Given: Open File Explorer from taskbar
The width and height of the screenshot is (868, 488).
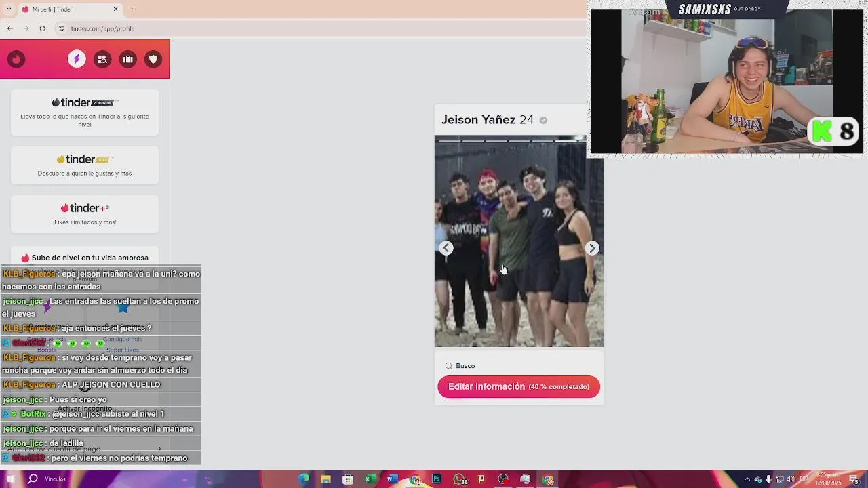Looking at the screenshot, I should (x=325, y=479).
